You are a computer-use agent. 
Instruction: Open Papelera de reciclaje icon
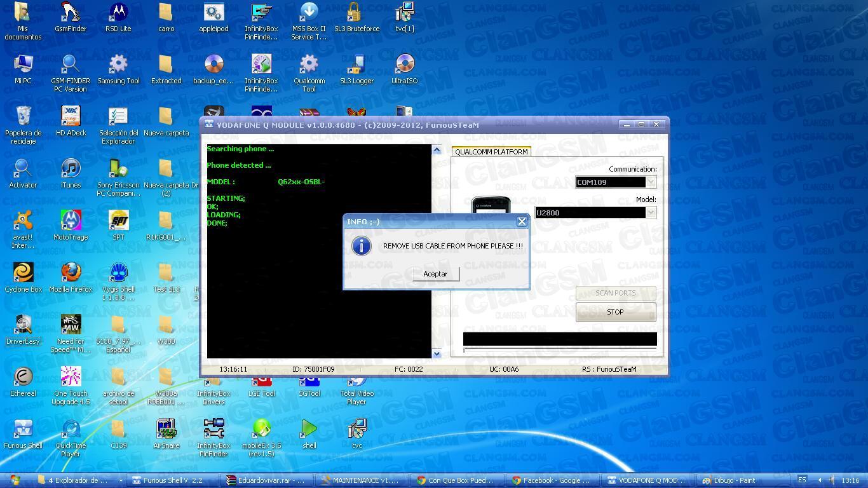tap(23, 125)
